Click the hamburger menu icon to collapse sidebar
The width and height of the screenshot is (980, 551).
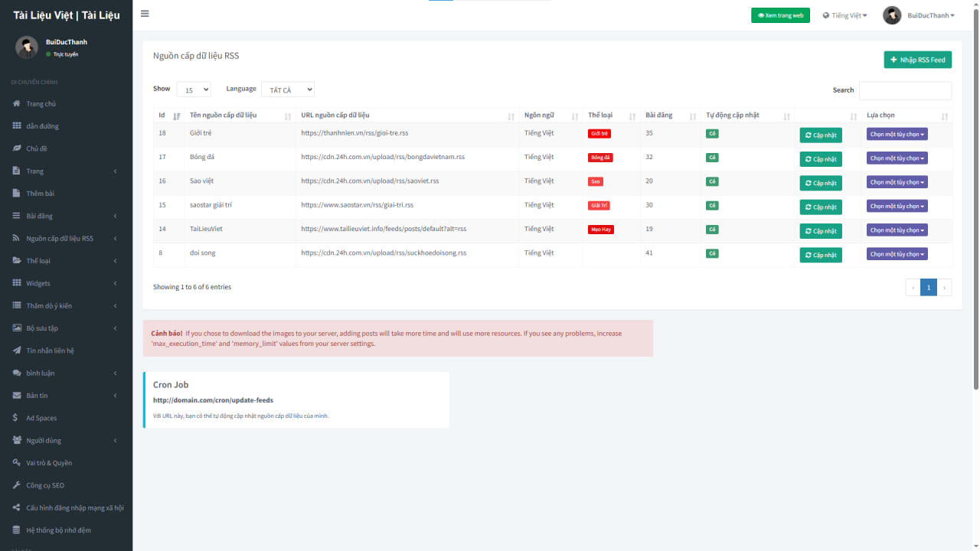pos(145,14)
